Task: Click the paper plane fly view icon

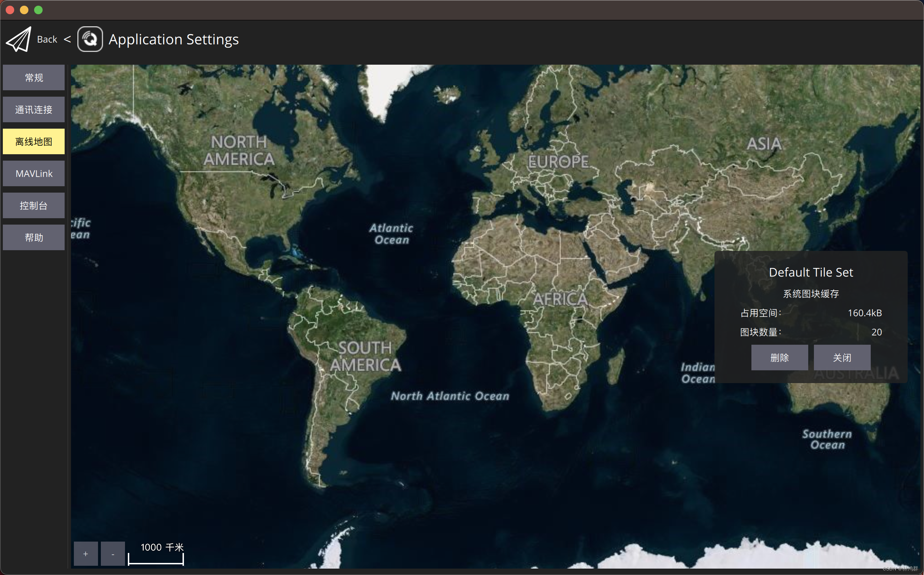Action: [18, 39]
